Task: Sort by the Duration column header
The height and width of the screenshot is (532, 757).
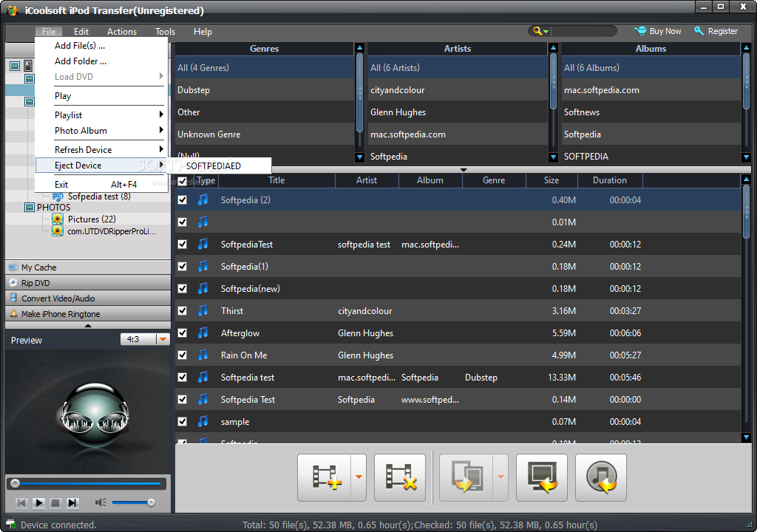Action: coord(610,180)
